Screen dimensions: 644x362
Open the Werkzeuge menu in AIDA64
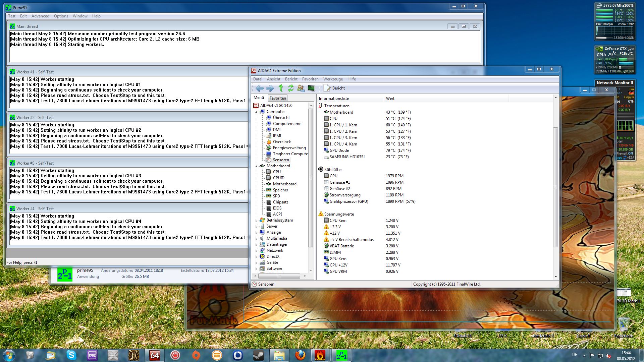pyautogui.click(x=333, y=79)
